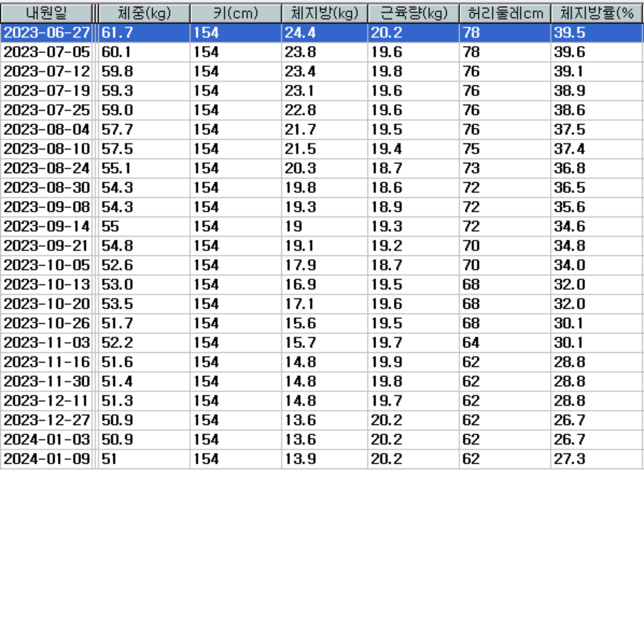Click body fat percent 34.0
This screenshot has height=644, width=644.
pyautogui.click(x=569, y=265)
